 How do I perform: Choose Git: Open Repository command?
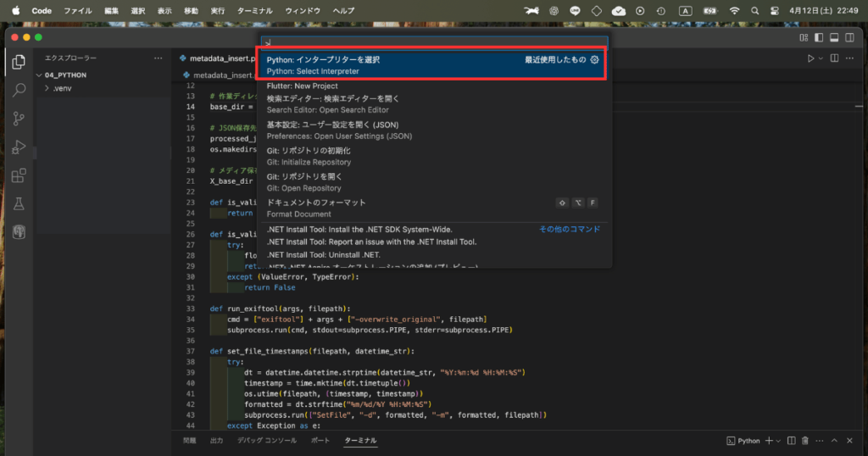coord(436,182)
